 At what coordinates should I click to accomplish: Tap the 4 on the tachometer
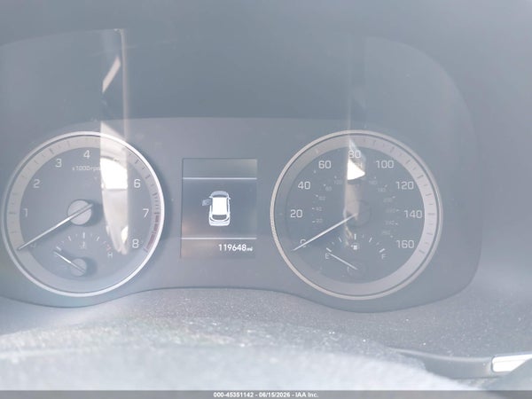click(x=87, y=154)
